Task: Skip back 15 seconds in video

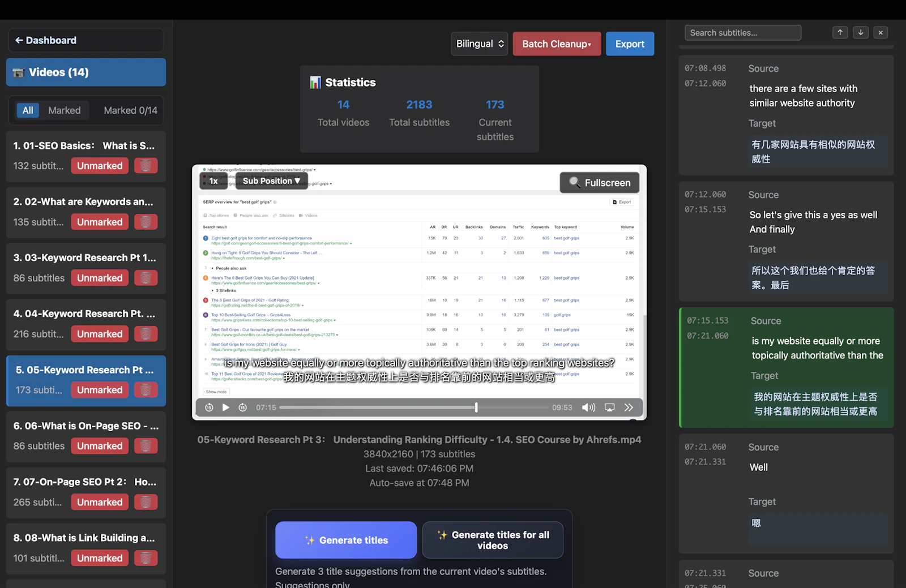Action: [209, 407]
